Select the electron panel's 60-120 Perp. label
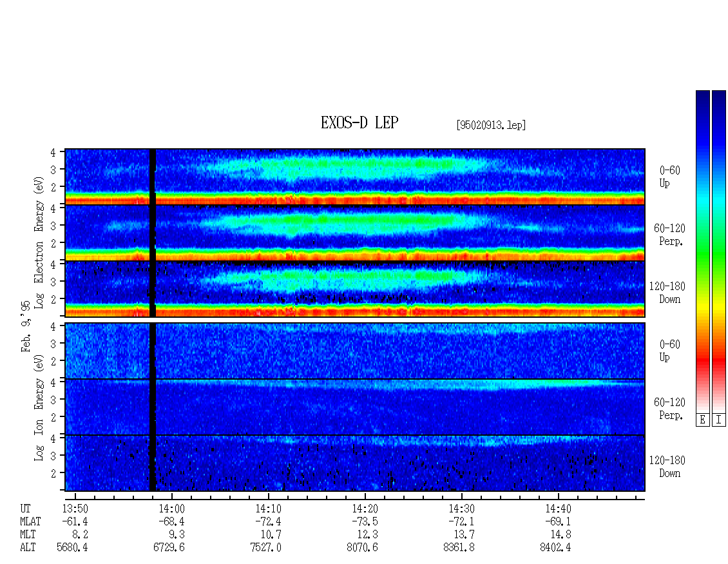 point(669,235)
